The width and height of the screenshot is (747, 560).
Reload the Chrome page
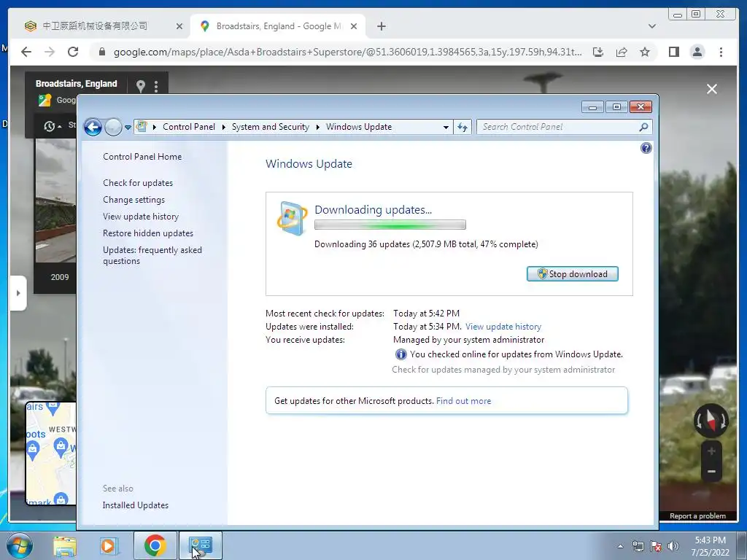click(x=73, y=52)
